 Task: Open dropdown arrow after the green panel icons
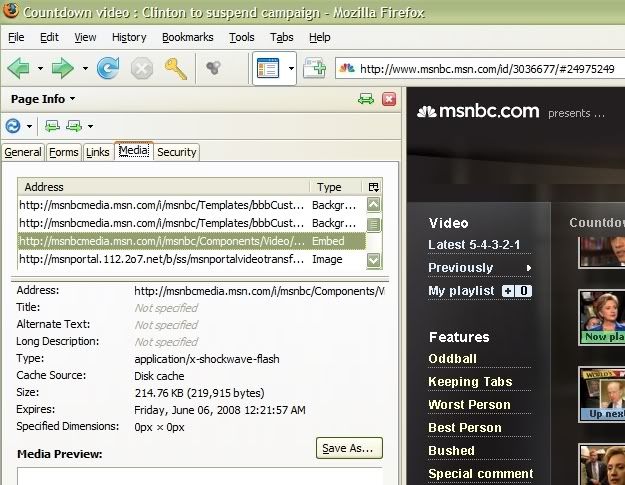coord(90,127)
